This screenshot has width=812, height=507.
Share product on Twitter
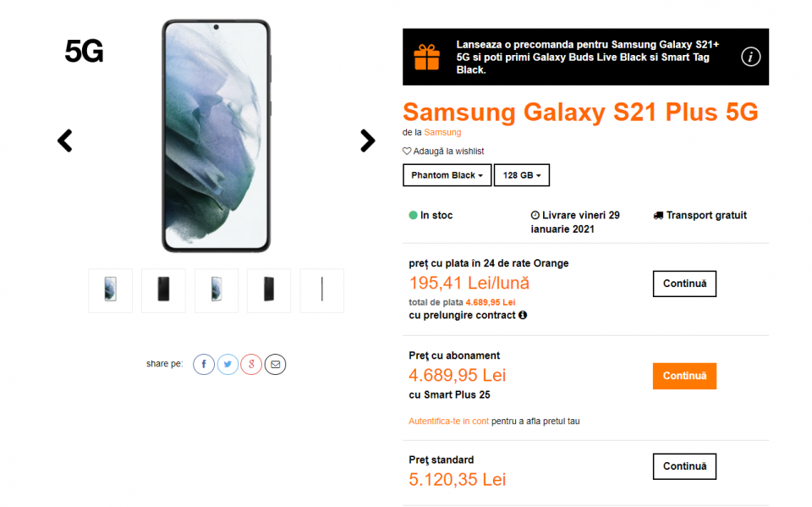tap(228, 364)
